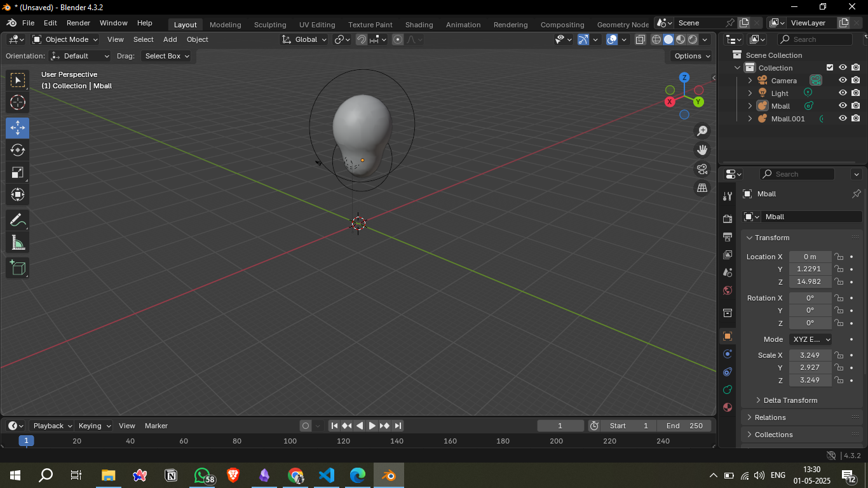The height and width of the screenshot is (488, 868).
Task: Open the View Layer properties tab
Action: [x=728, y=255]
